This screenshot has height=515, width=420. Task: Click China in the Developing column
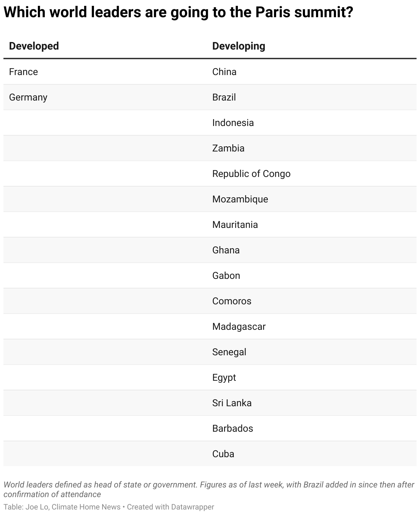(x=224, y=72)
